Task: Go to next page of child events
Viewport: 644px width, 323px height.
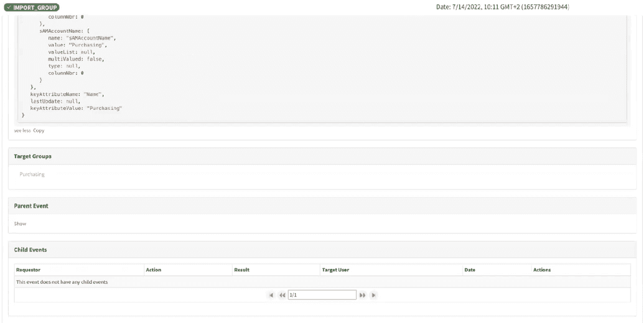Action: [x=362, y=295]
